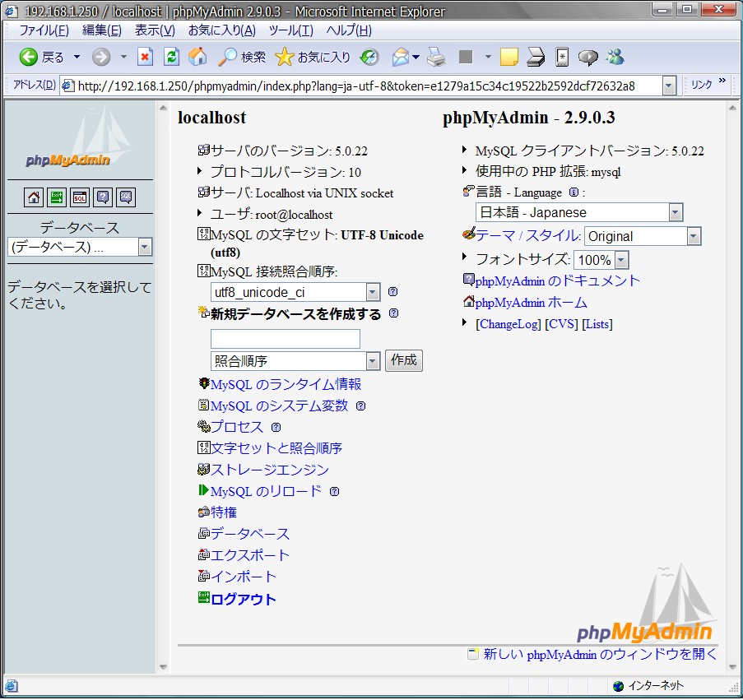
Task: Click the Print toolbar icon
Action: [436, 58]
